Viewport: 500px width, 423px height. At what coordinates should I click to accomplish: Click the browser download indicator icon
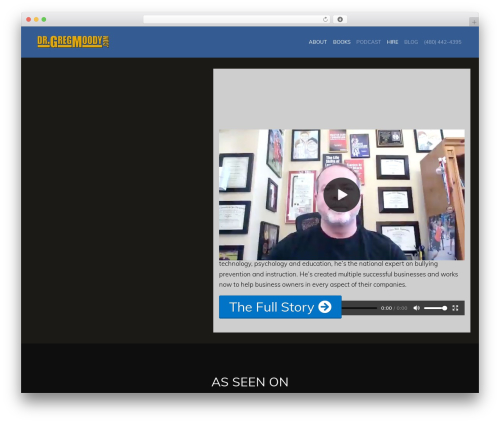(340, 19)
